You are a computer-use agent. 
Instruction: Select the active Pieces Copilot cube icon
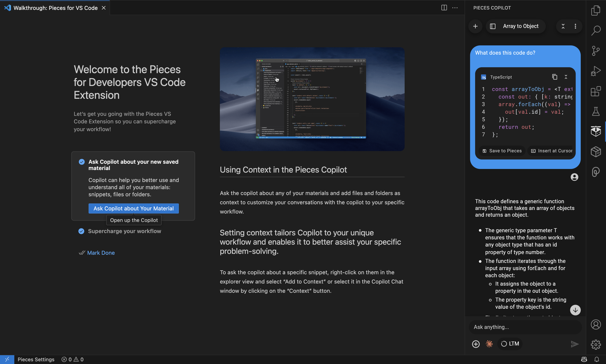pyautogui.click(x=596, y=132)
